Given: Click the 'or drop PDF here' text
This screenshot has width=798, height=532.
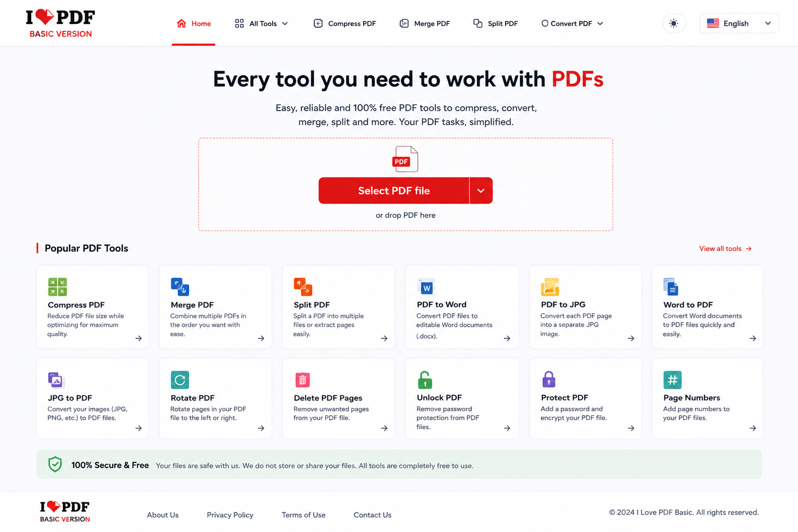Looking at the screenshot, I should tap(406, 215).
